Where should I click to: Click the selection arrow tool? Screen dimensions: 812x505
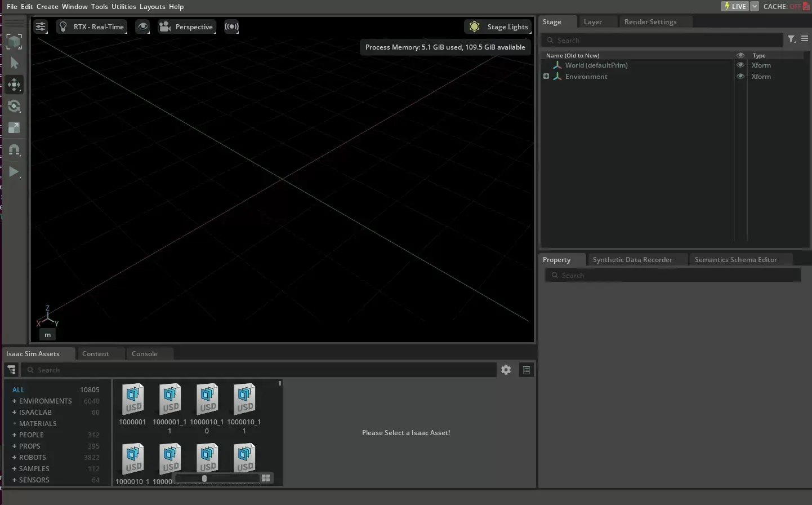[x=14, y=63]
